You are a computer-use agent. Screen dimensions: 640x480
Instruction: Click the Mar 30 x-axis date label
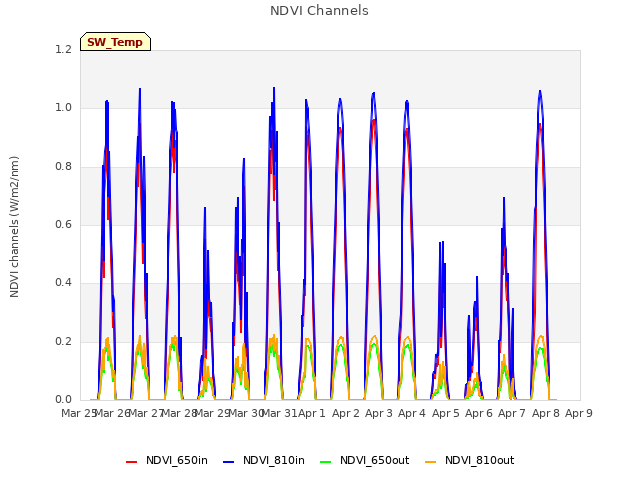click(246, 413)
